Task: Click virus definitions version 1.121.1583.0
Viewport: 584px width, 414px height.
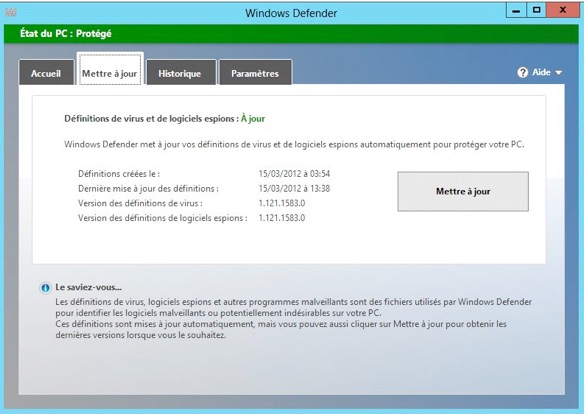Action: click(282, 203)
